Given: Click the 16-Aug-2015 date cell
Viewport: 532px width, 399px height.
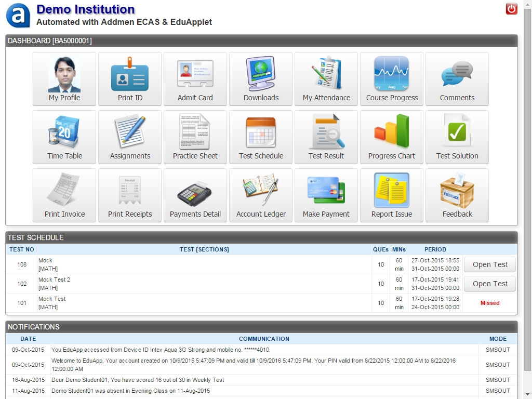Looking at the screenshot, I should (x=28, y=380).
